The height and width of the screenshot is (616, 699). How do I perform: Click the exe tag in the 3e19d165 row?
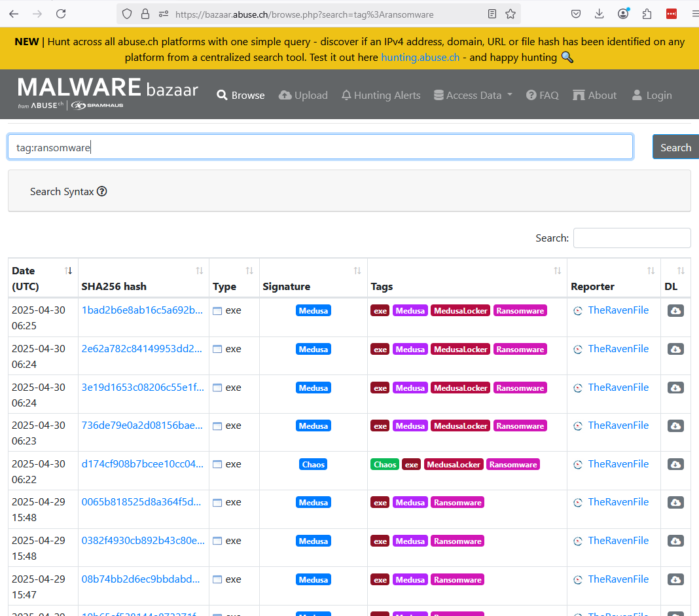(x=380, y=388)
